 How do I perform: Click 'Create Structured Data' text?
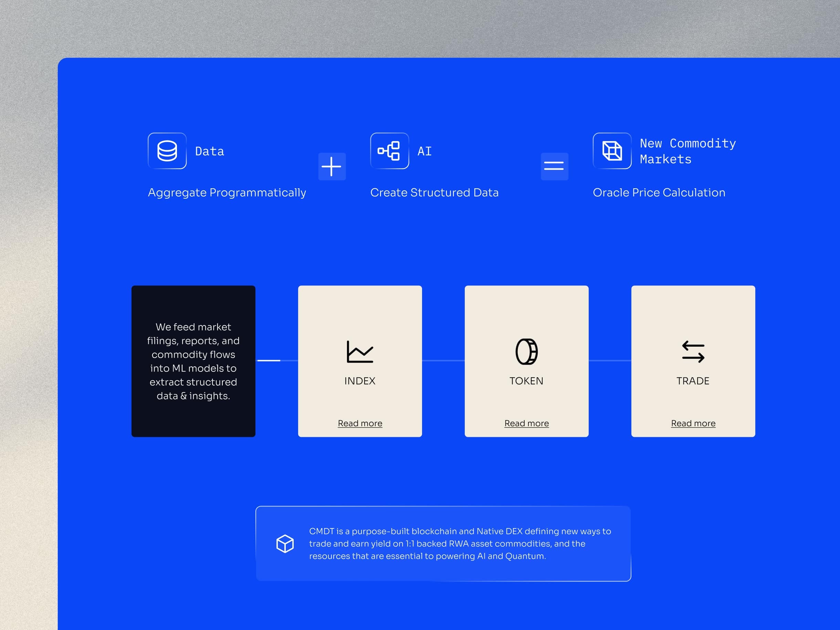(x=434, y=192)
